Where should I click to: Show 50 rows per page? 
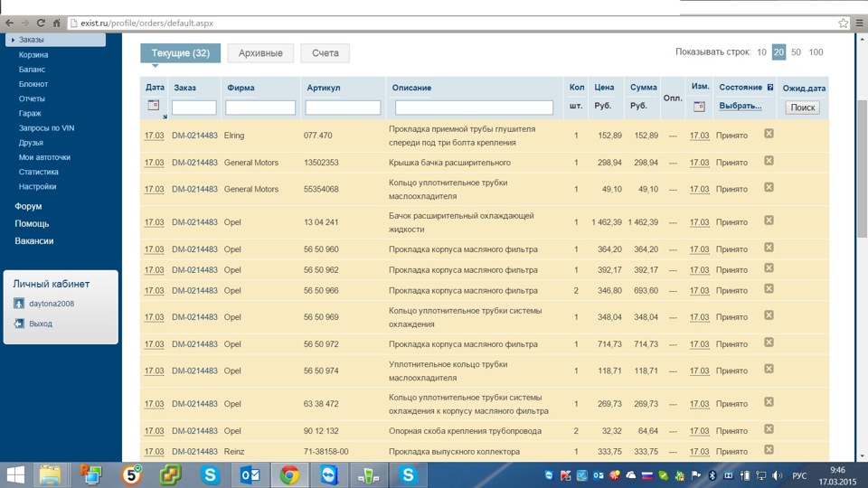(x=796, y=52)
